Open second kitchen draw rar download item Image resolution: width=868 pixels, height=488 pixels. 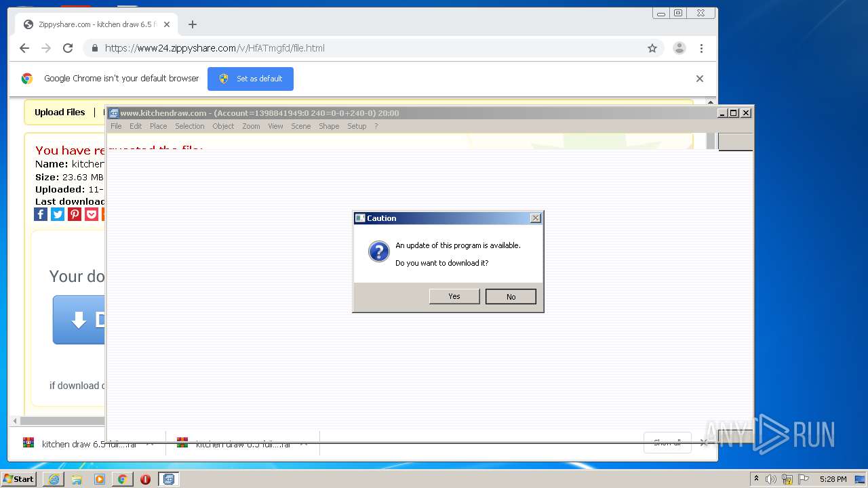[x=241, y=444]
